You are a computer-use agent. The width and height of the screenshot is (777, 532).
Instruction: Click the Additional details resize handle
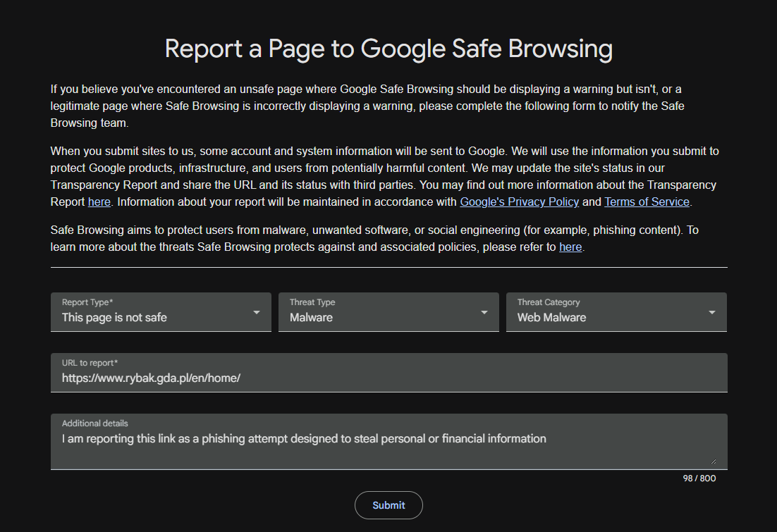tap(713, 461)
